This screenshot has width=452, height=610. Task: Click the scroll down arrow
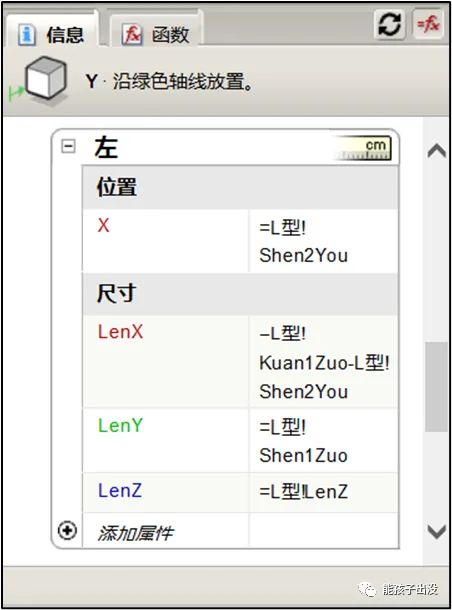coord(436,531)
